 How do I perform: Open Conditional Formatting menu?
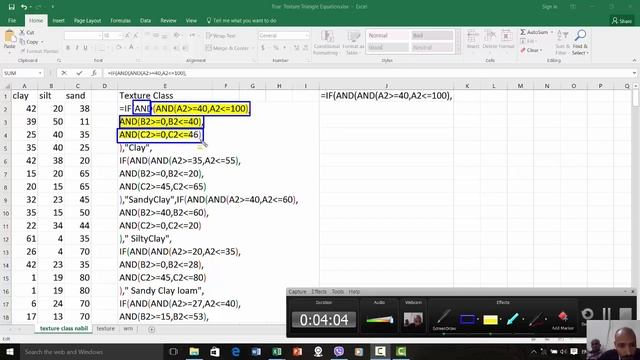pos(327,42)
